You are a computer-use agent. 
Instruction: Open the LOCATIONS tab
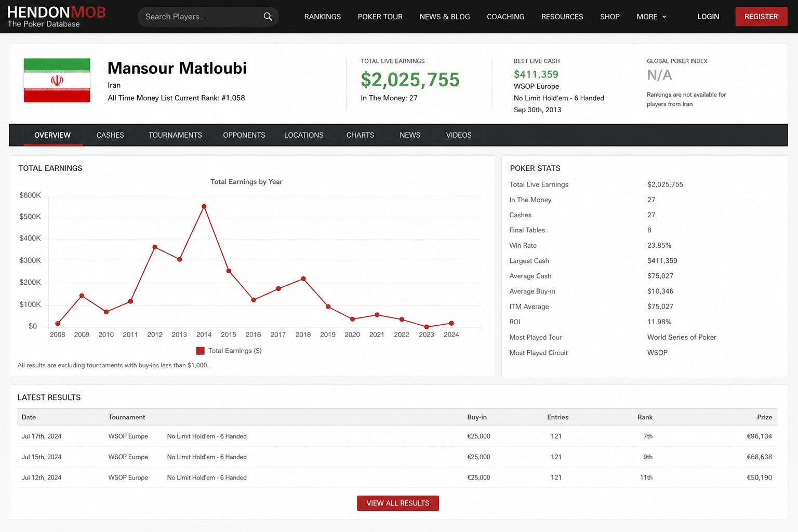coord(304,135)
